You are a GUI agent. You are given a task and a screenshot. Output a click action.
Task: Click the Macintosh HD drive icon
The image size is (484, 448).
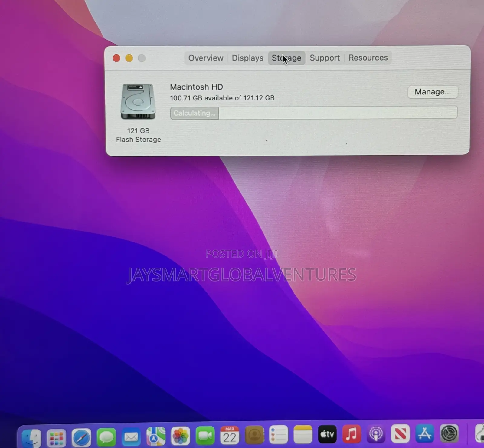point(138,101)
